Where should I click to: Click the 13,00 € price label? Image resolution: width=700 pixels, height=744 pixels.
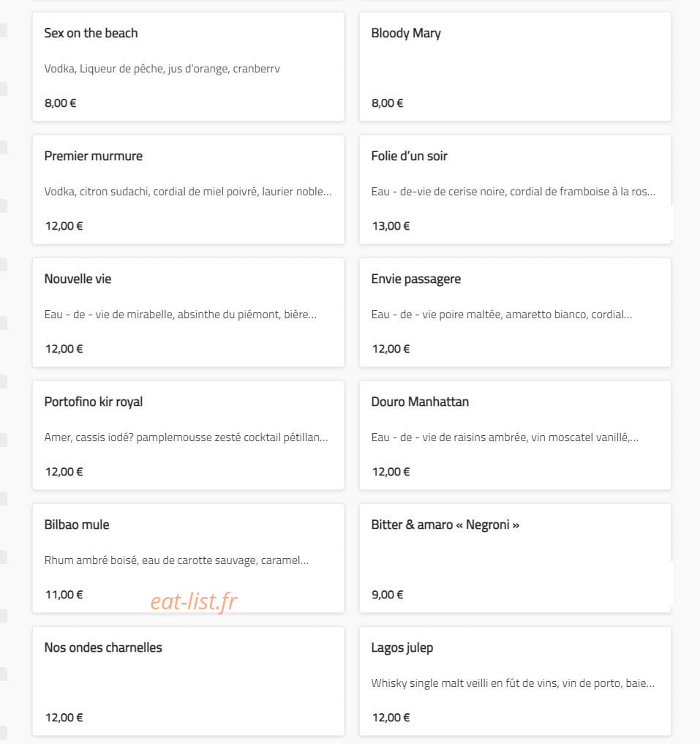point(391,226)
